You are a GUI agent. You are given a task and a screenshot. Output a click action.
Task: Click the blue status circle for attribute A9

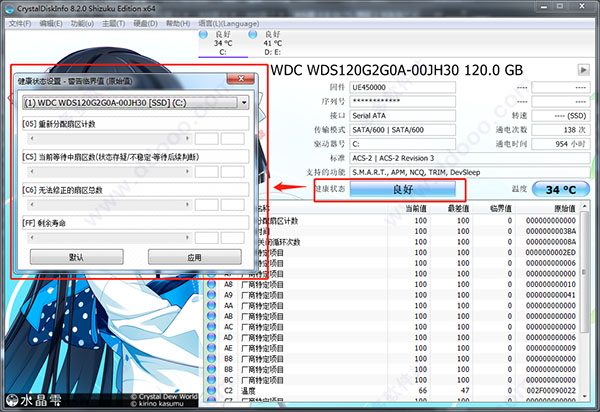tap(211, 295)
